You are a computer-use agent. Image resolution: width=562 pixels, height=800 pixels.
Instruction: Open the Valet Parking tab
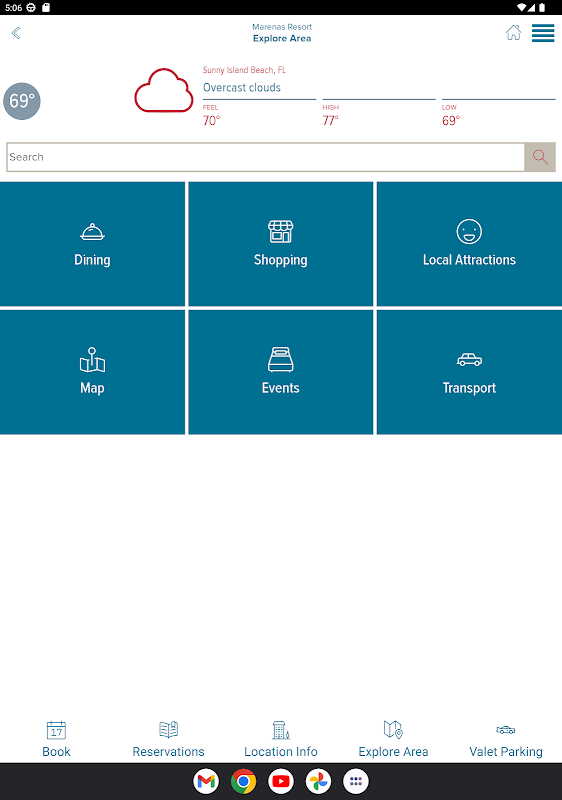tap(505, 739)
